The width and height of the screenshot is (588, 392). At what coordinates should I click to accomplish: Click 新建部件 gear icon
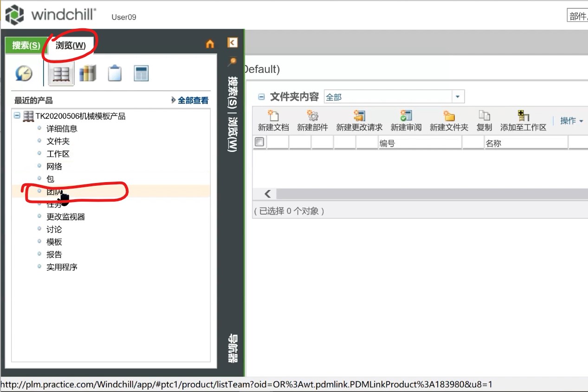point(313,115)
